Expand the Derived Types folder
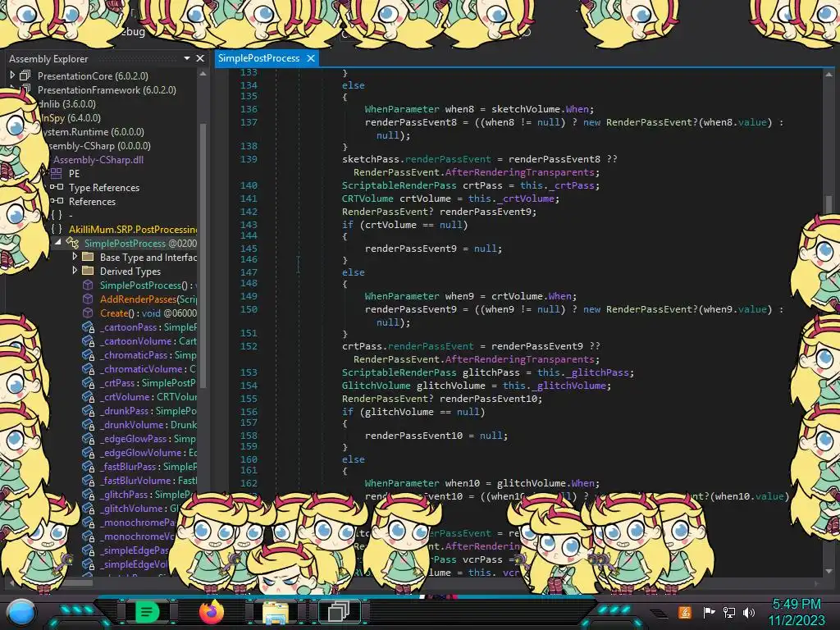 point(75,271)
